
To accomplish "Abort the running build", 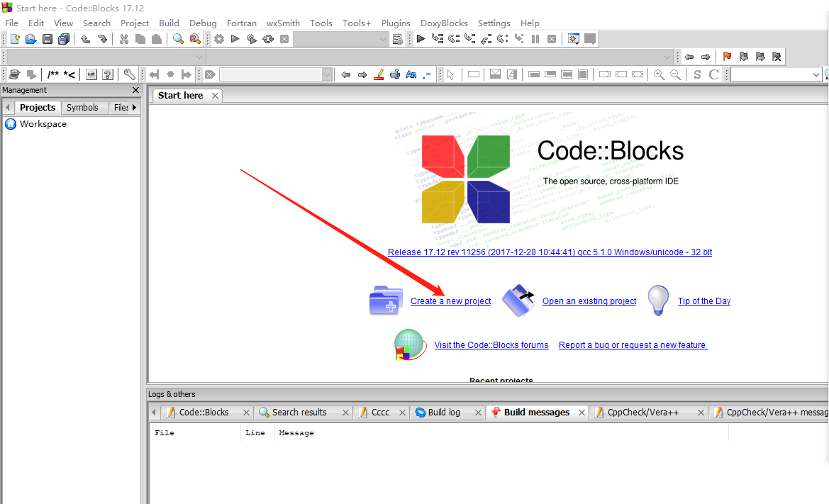I will [284, 39].
